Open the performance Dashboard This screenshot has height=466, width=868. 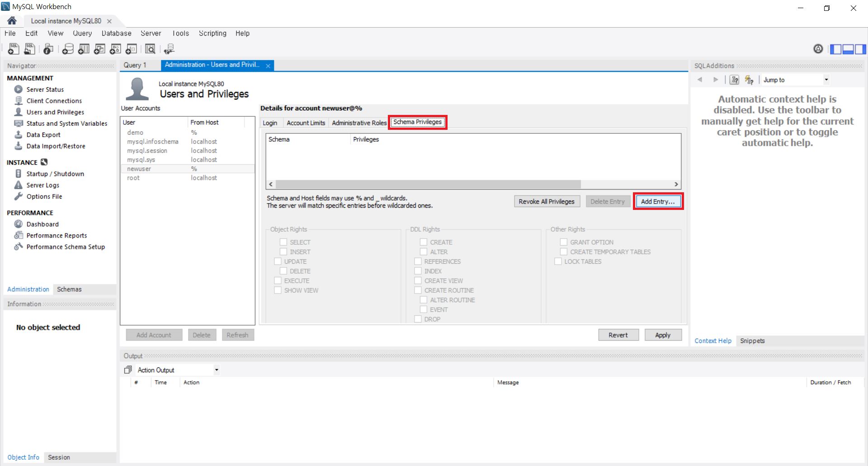[42, 224]
